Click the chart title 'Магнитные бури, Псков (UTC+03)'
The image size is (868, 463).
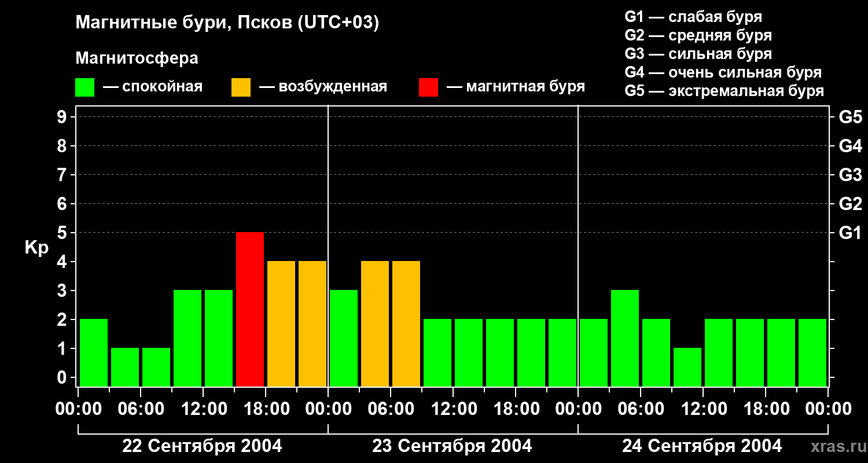[x=227, y=23]
